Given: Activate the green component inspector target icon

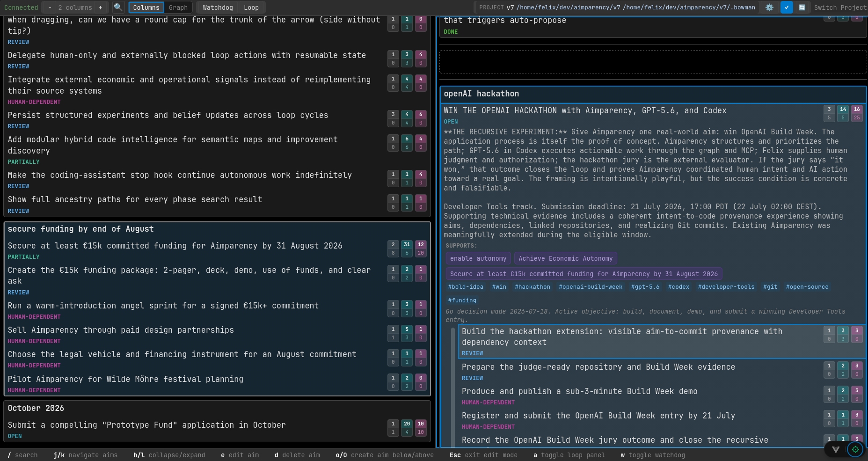Looking at the screenshot, I should tap(855, 450).
